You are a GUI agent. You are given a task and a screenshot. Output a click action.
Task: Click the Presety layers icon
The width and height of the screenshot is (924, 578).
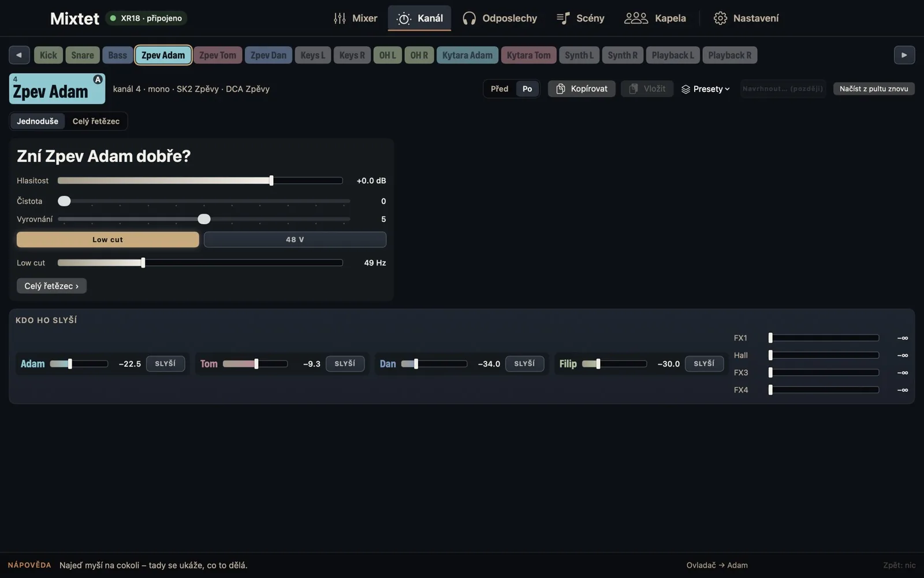685,89
